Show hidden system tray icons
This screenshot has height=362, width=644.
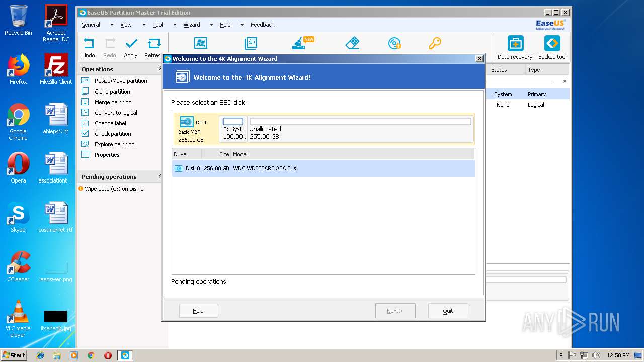pos(561,355)
